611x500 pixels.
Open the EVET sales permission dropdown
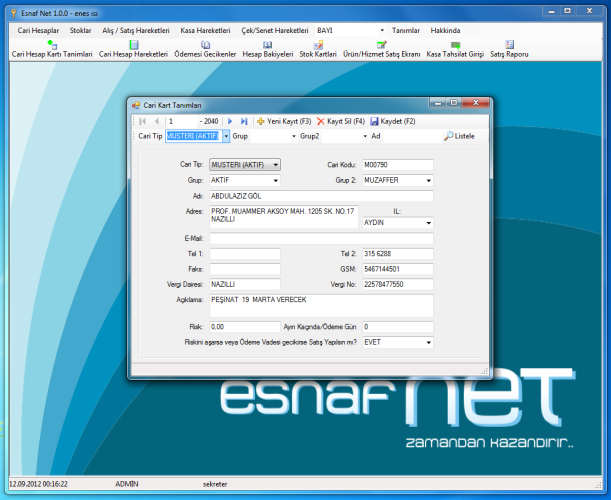tap(429, 343)
